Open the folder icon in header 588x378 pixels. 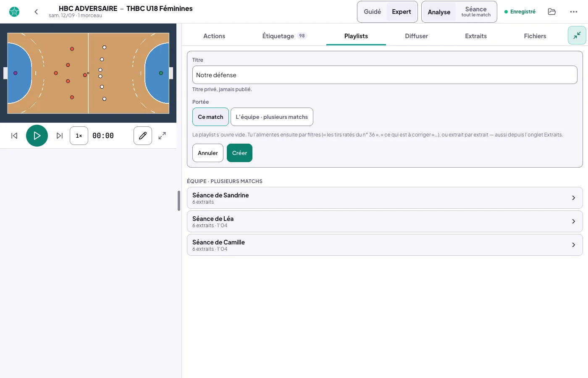click(552, 12)
